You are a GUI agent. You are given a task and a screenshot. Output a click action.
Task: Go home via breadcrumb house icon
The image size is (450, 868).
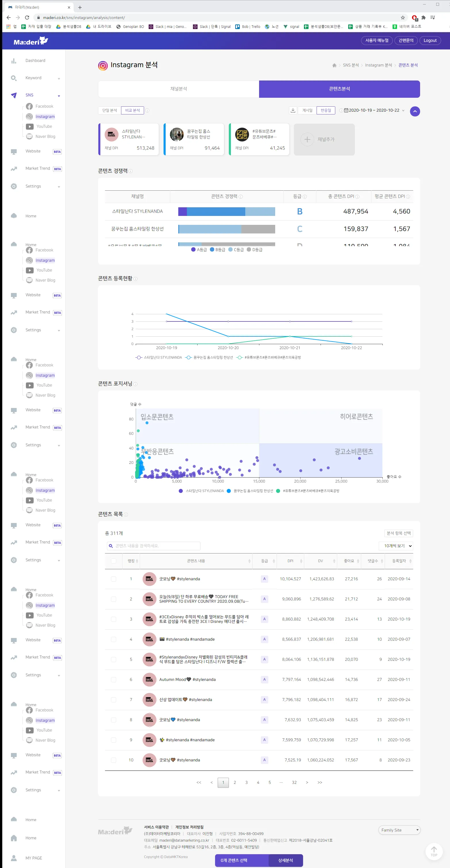coord(334,65)
